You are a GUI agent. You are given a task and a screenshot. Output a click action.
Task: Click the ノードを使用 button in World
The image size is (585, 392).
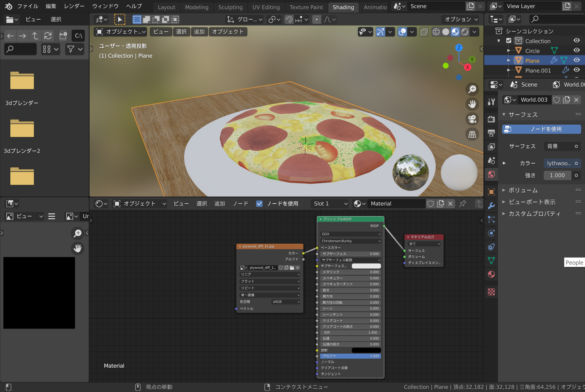[541, 129]
